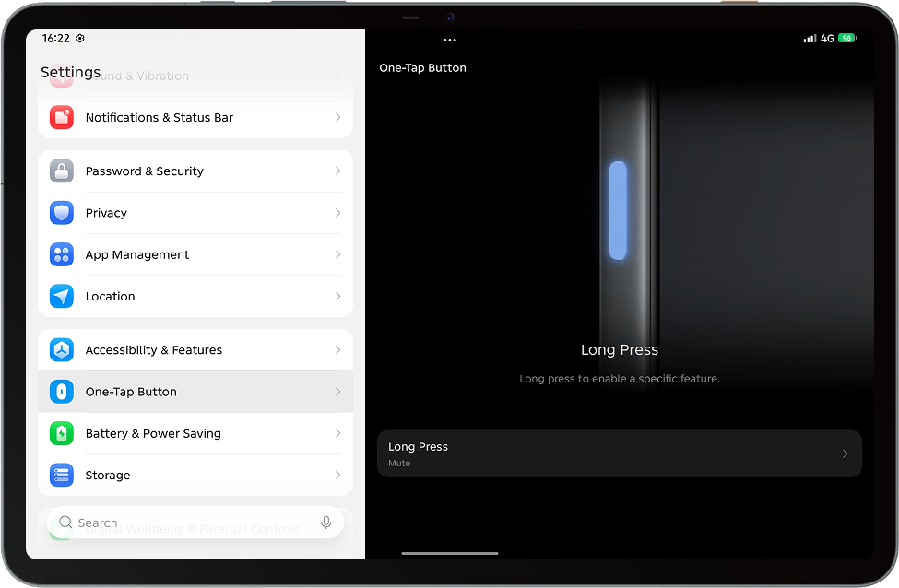Open the Privacy shield icon
The image size is (899, 588).
(62, 213)
